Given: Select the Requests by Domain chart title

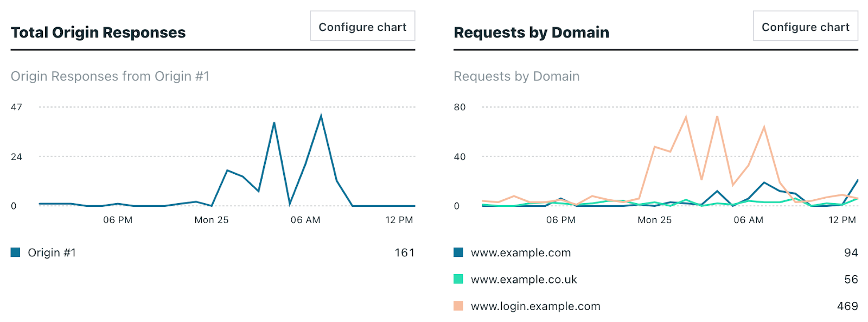Looking at the screenshot, I should [531, 32].
